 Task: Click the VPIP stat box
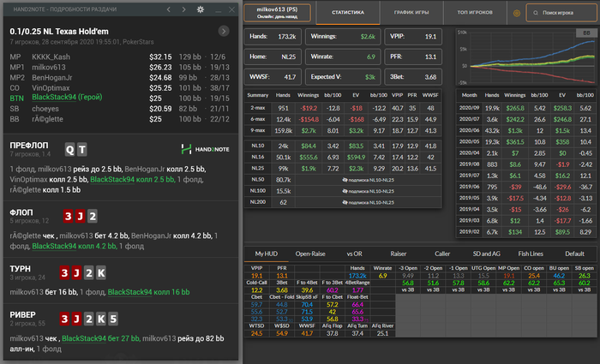click(415, 37)
